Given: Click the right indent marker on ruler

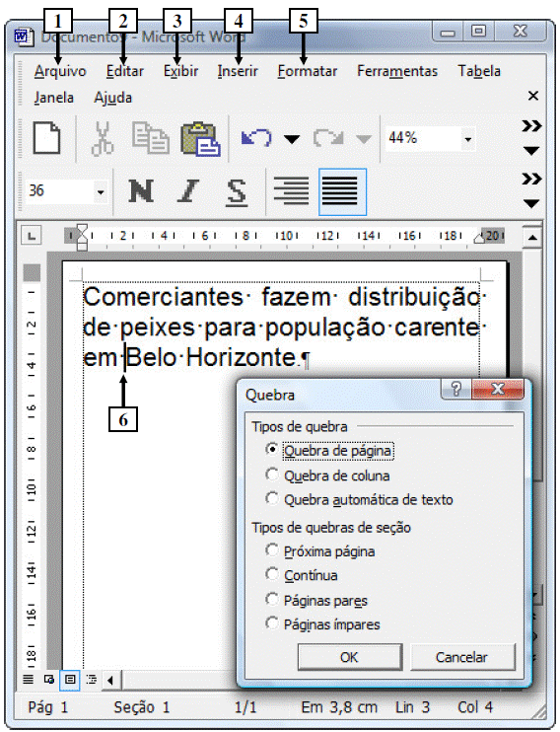Looking at the screenshot, I should click(479, 238).
